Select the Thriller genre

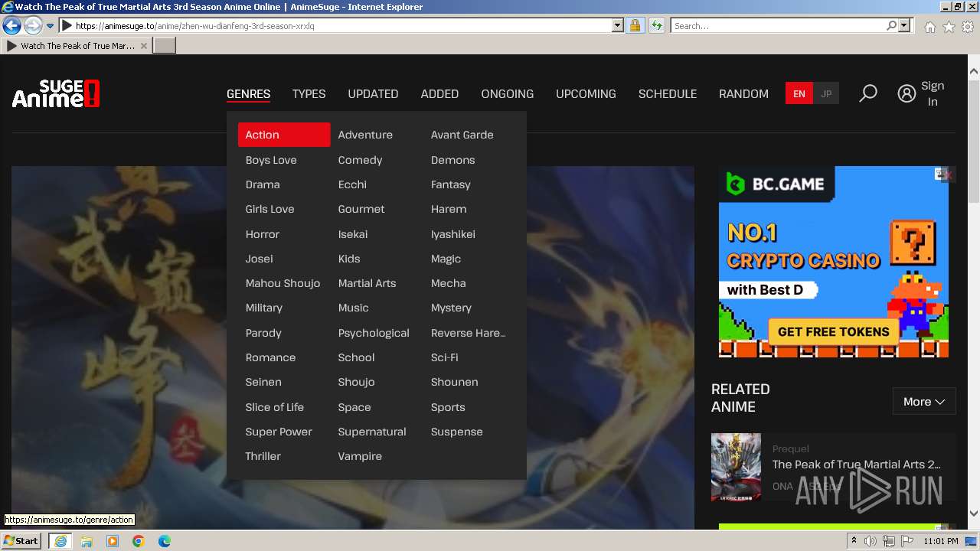pos(263,456)
